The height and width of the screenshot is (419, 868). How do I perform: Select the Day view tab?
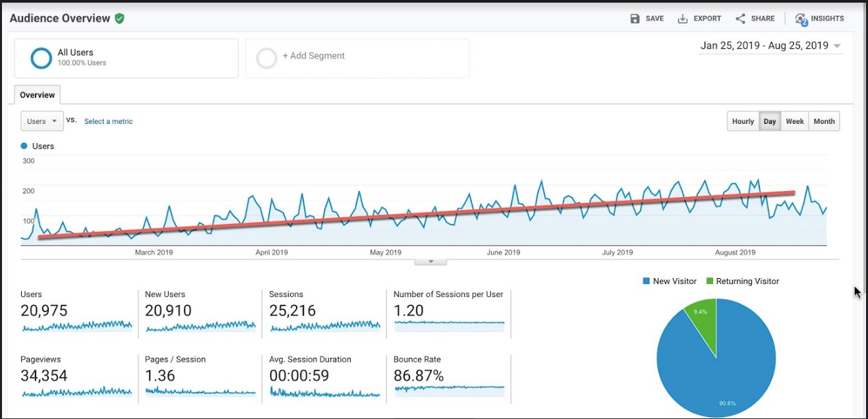pos(770,121)
